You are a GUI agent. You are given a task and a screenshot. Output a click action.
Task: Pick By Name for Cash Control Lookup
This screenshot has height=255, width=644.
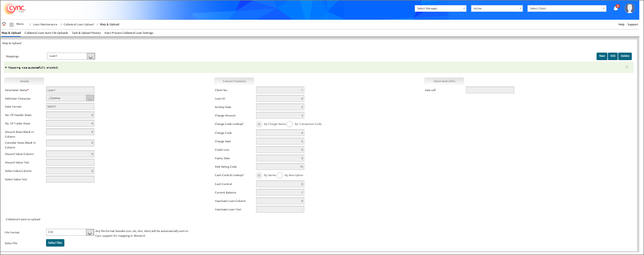(x=259, y=175)
